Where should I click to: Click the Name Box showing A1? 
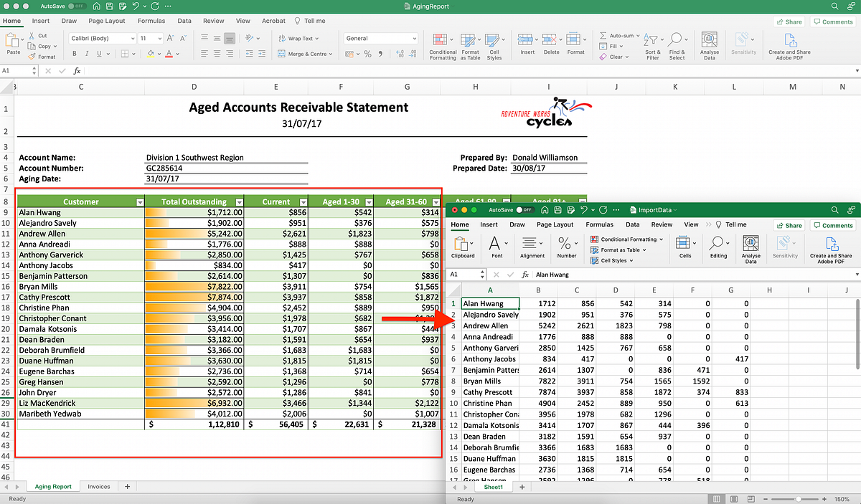(x=14, y=70)
